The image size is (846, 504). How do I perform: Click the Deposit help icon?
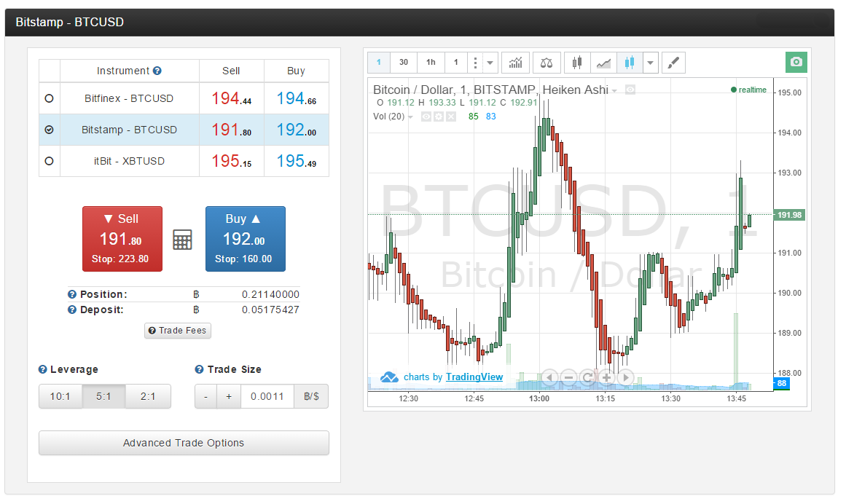click(71, 310)
